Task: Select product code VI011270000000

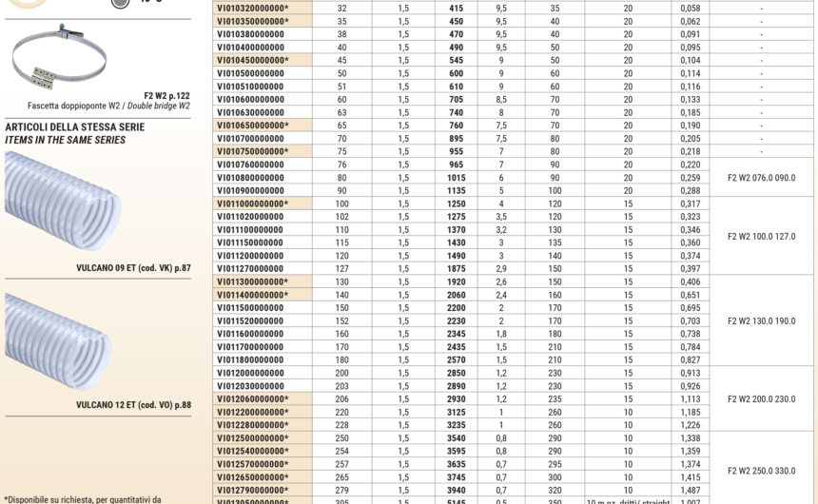Action: click(x=250, y=269)
